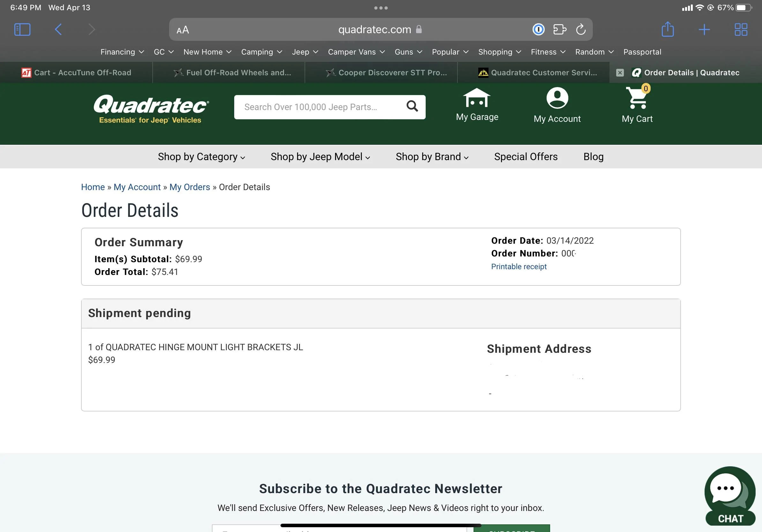Viewport: 762px width, 532px height.
Task: Expand the Popular bookmarks folder
Action: pyautogui.click(x=450, y=52)
